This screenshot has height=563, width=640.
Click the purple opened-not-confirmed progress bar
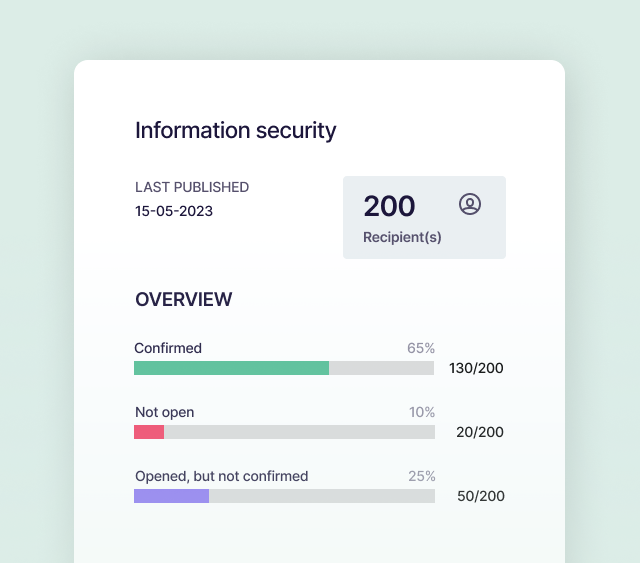coord(171,496)
